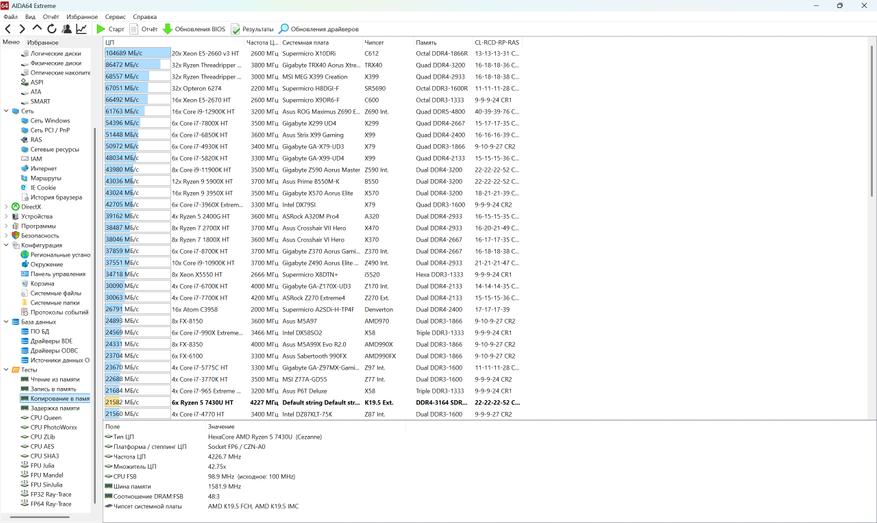Open Обновления драйверов from the toolbar
The height and width of the screenshot is (523, 877).
319,29
